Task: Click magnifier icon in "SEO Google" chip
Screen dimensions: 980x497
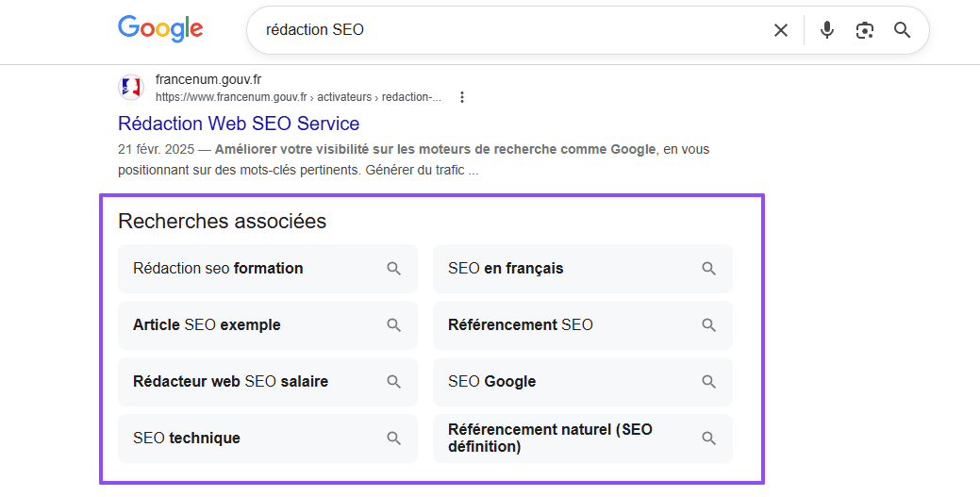Action: [x=708, y=382]
